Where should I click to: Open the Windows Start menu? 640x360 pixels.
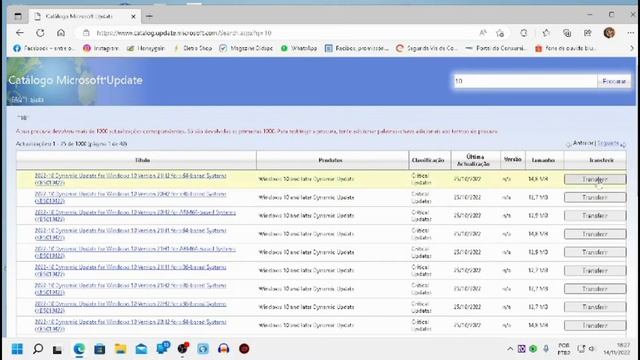pos(17,349)
